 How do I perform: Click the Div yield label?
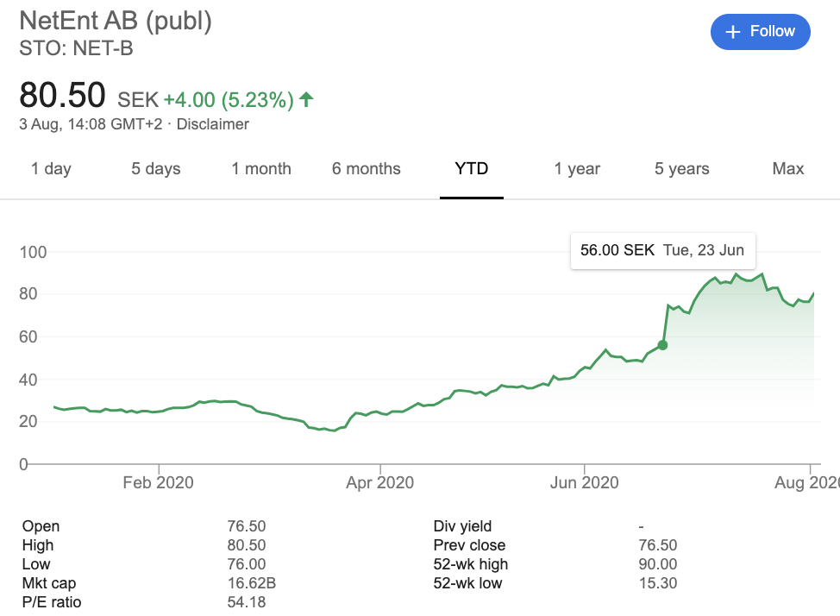click(462, 526)
